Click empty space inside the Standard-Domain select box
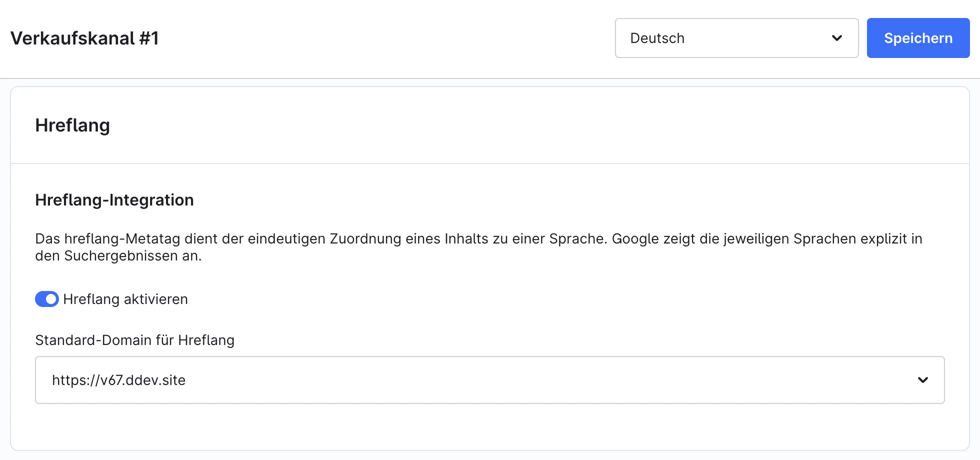Screen dimensions: 980x460 point(550,380)
